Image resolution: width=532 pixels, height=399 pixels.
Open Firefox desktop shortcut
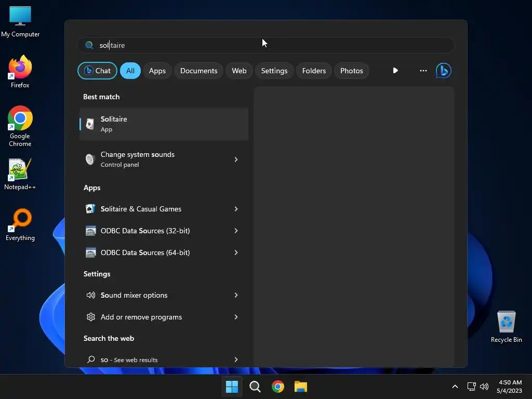[20, 72]
